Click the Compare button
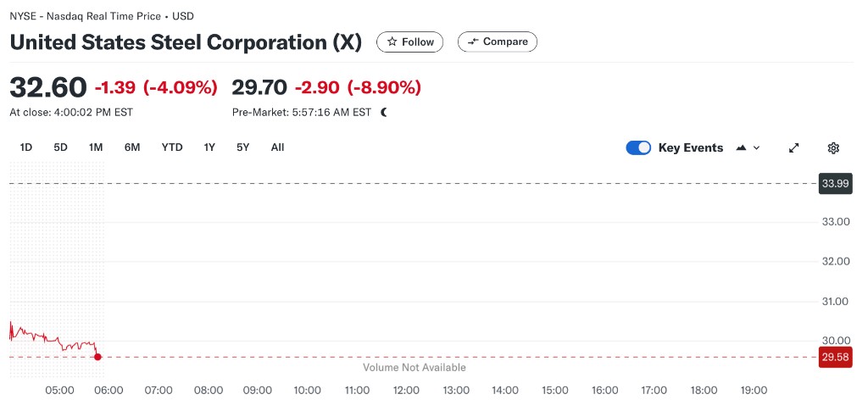The width and height of the screenshot is (868, 411). (497, 42)
